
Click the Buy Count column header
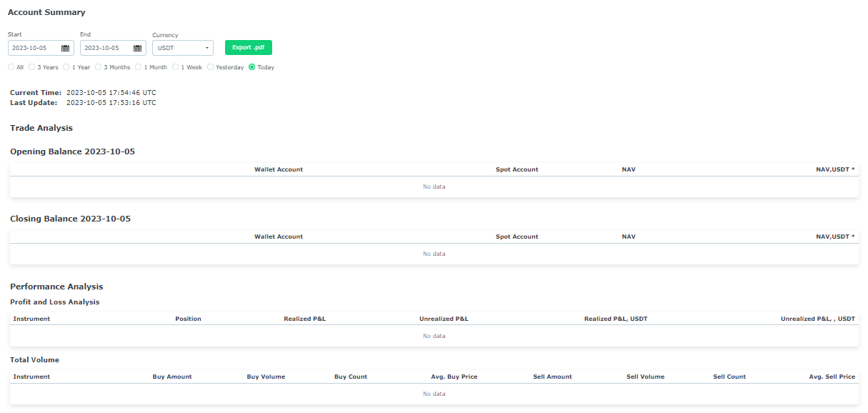click(351, 377)
